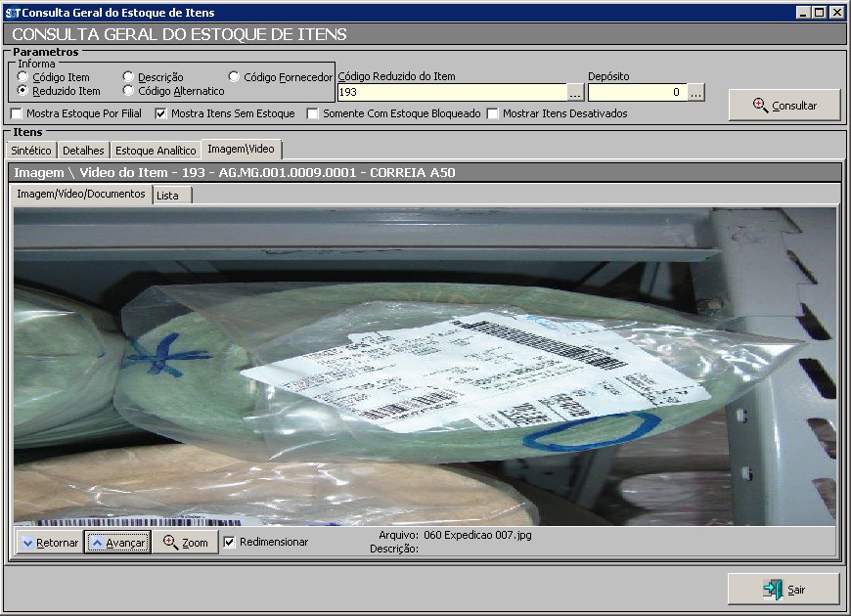Open the Estoque Analítico tab
This screenshot has height=616, width=851.
(156, 151)
